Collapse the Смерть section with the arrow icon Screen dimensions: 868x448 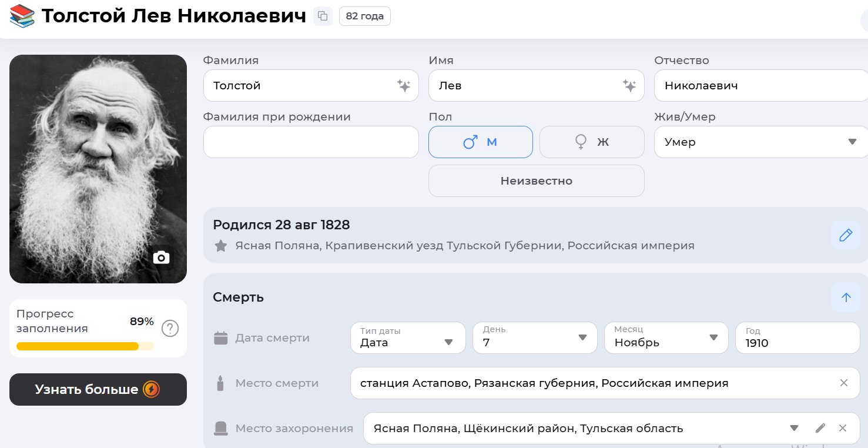(x=846, y=297)
